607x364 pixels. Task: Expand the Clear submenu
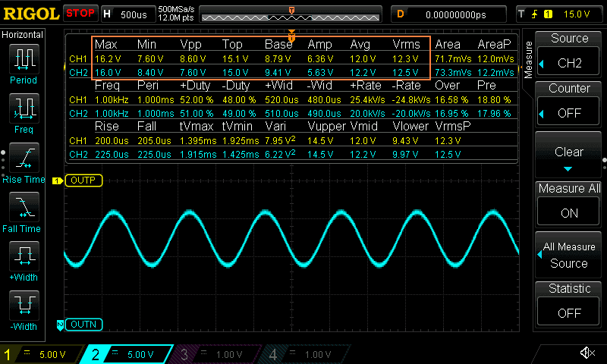(x=569, y=155)
